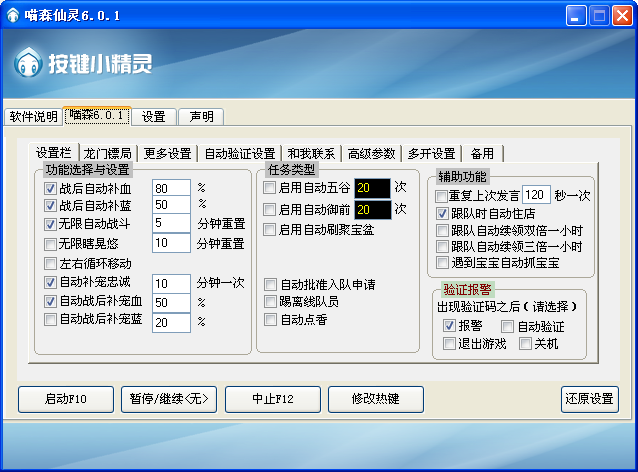Enable 自动验证 checkbox
The height and width of the screenshot is (472, 638).
[507, 326]
